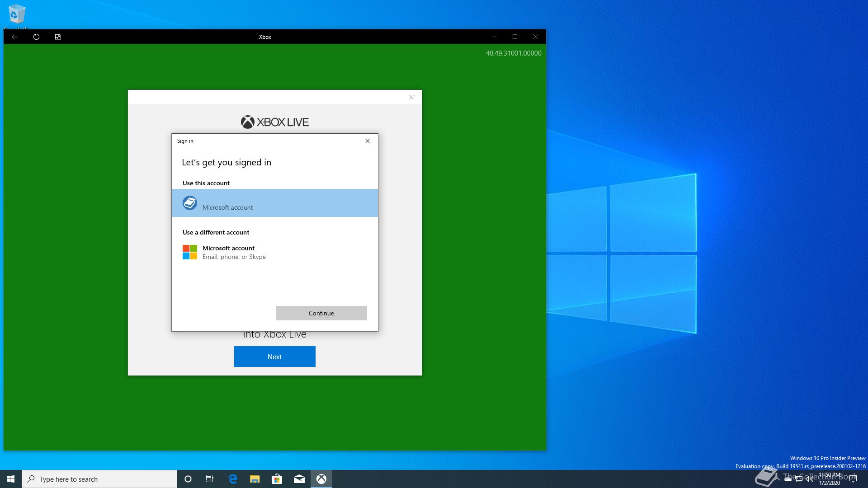Click the blue Next button
This screenshot has width=868, height=488.
pos(275,357)
